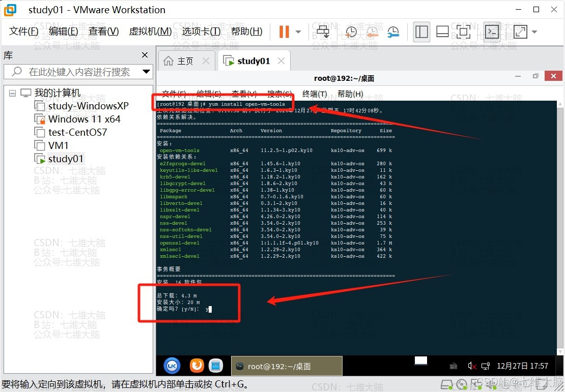Select 我的计算机 in the library tree
Image resolution: width=565 pixels, height=392 pixels.
pyautogui.click(x=58, y=93)
